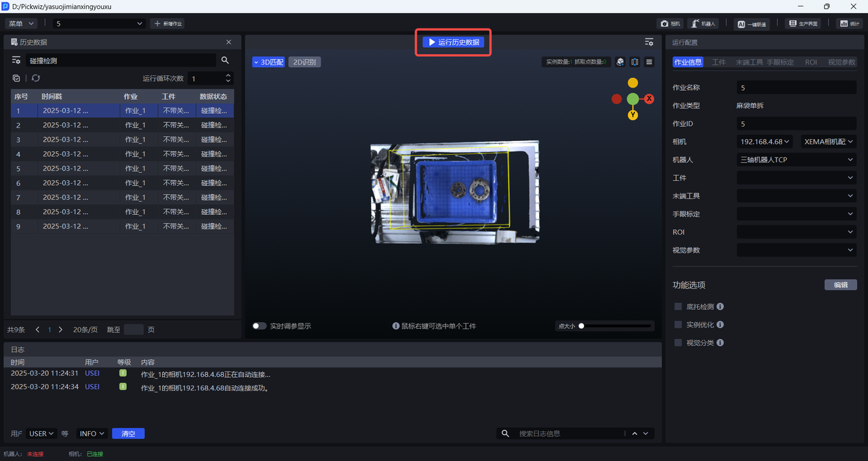Screen dimensions: 868x461
Task: Toggle the 实时调参显示 switch
Action: tap(259, 326)
